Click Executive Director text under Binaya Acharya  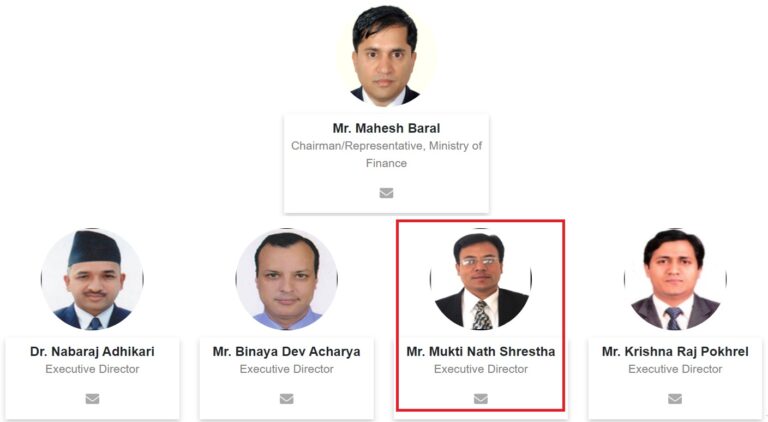(x=287, y=369)
